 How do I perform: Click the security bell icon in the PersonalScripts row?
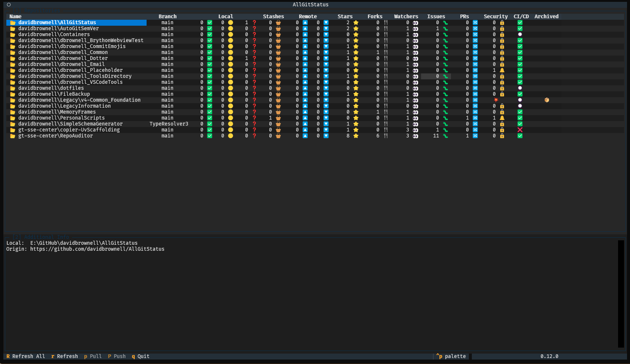coord(502,118)
